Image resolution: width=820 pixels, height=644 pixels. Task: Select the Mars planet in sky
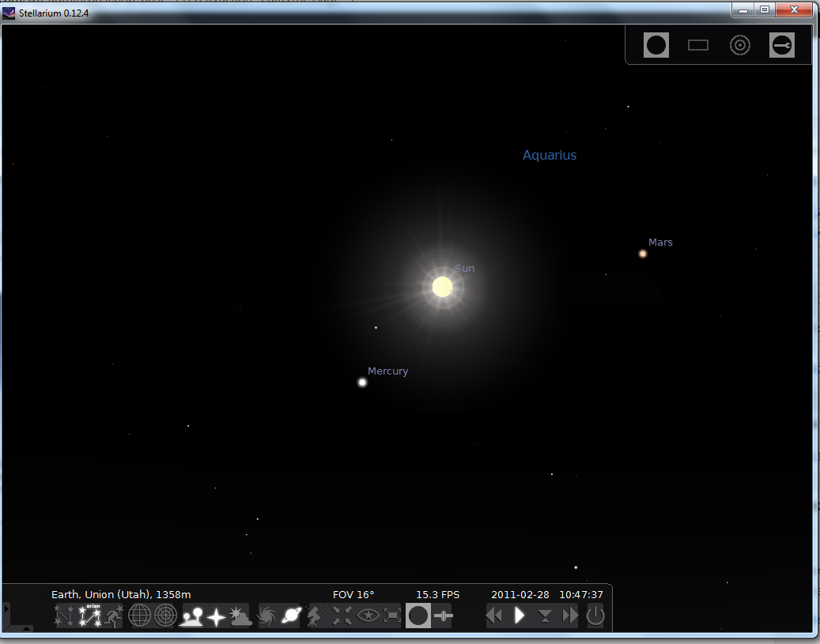[x=643, y=254]
